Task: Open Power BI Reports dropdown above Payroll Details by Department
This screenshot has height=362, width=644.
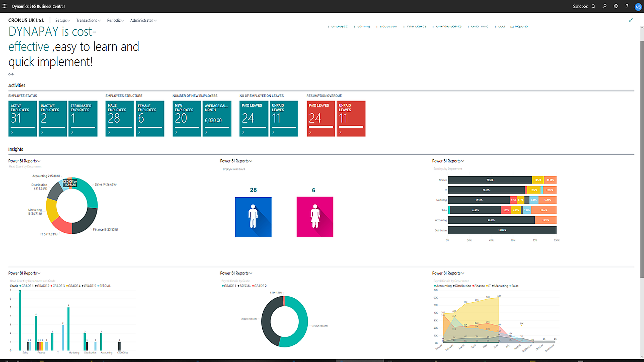Action: coord(448,273)
